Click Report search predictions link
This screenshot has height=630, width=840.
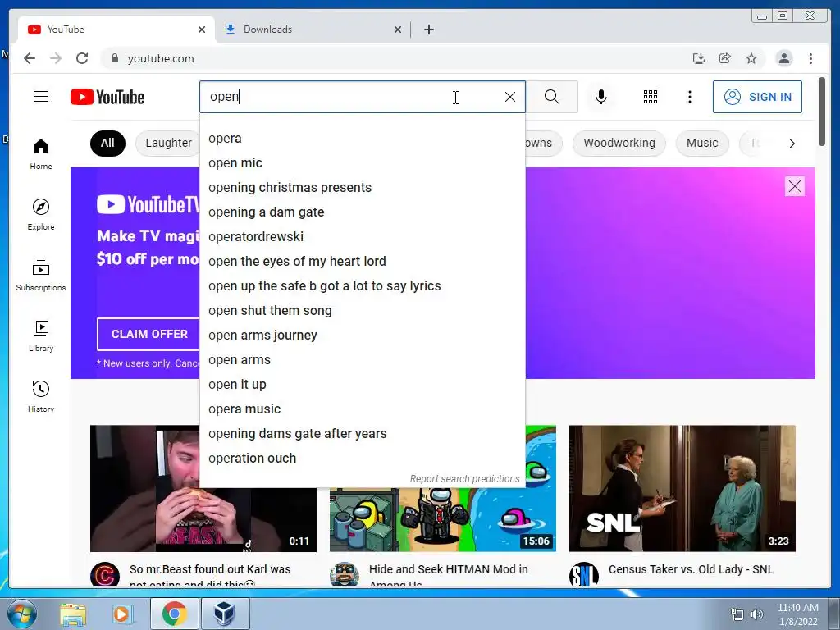[x=464, y=479]
